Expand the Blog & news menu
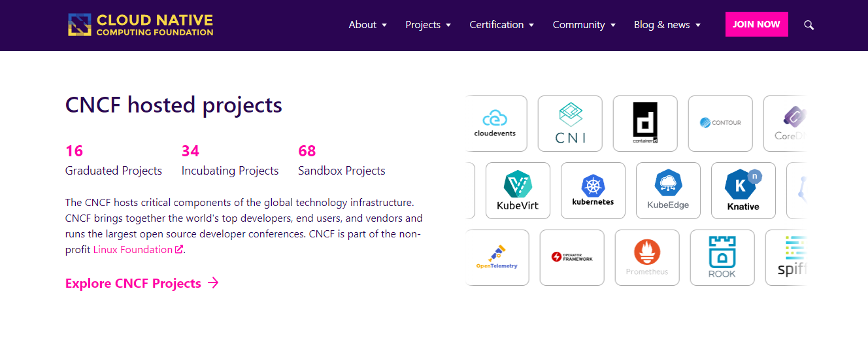The width and height of the screenshot is (868, 344). [x=667, y=25]
